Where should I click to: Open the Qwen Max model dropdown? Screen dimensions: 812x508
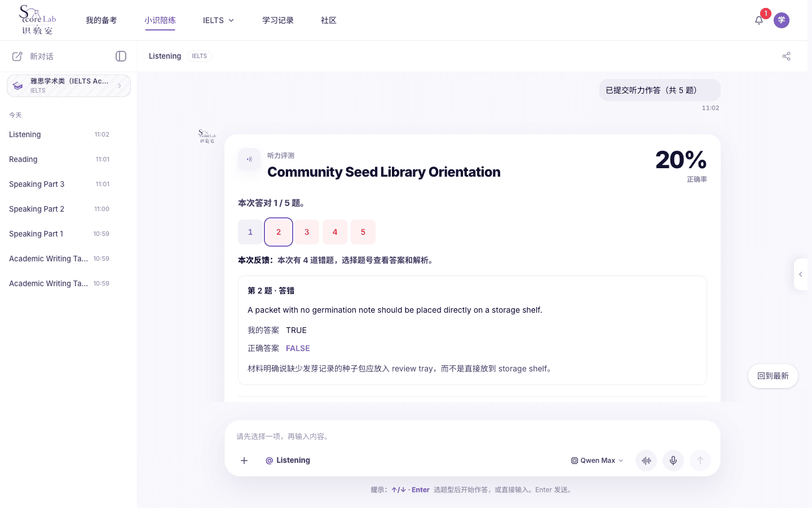597,461
